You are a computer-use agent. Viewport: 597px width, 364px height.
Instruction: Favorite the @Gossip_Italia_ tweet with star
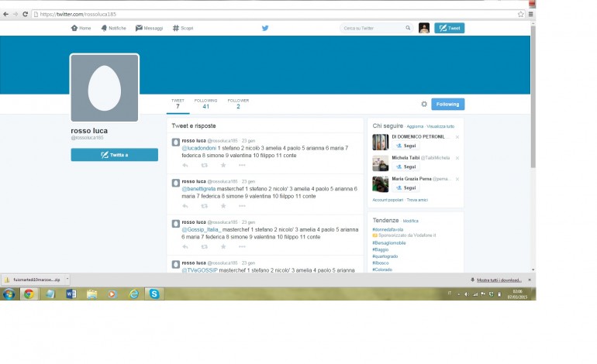point(223,246)
